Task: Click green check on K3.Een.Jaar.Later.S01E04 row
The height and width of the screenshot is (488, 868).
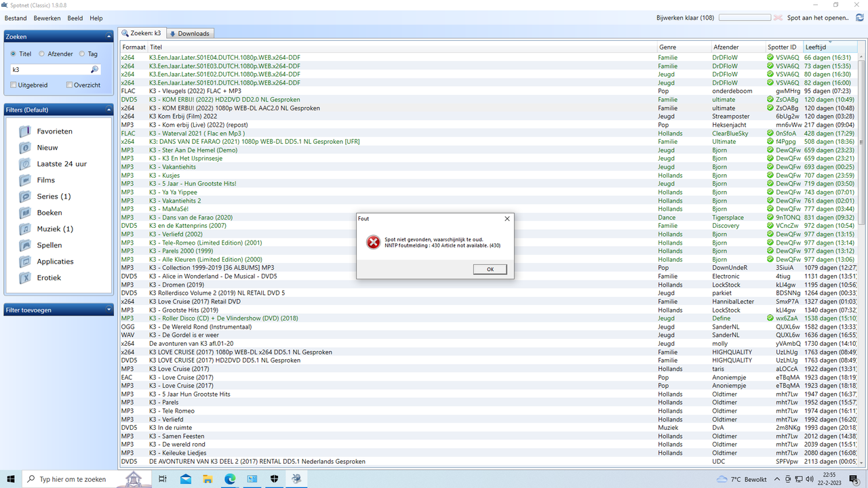Action: (x=770, y=58)
